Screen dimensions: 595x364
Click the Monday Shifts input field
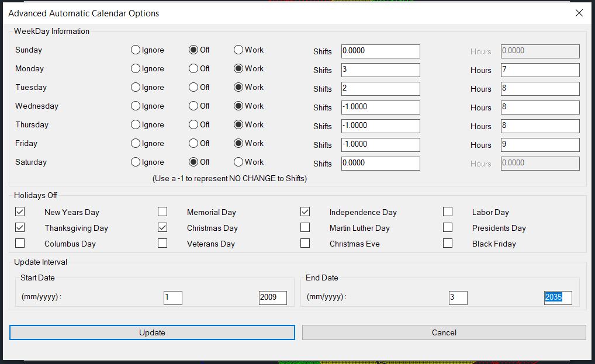click(380, 70)
